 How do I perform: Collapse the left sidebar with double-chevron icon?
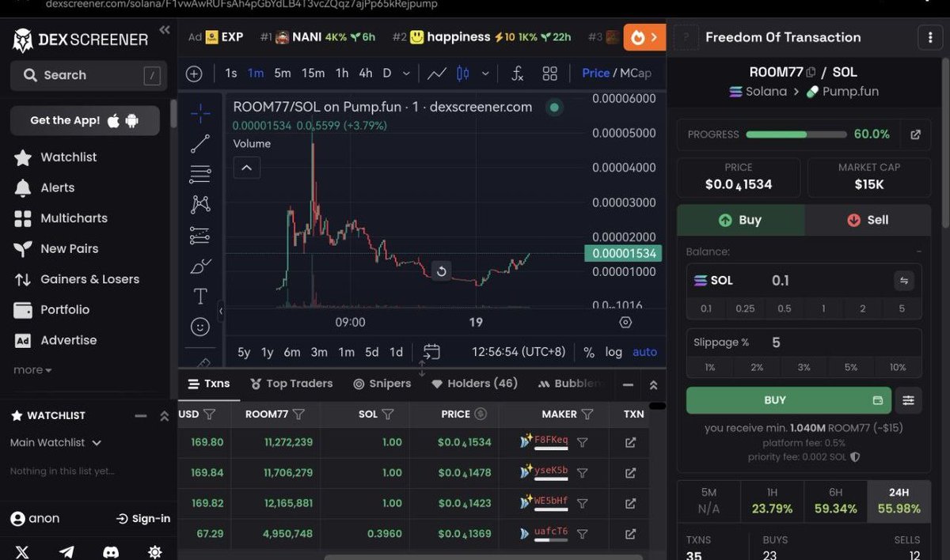coord(165,30)
